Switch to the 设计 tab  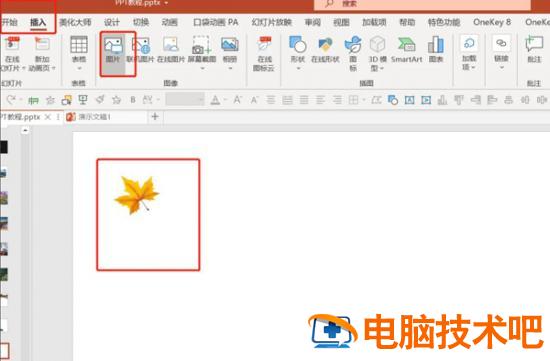[112, 22]
